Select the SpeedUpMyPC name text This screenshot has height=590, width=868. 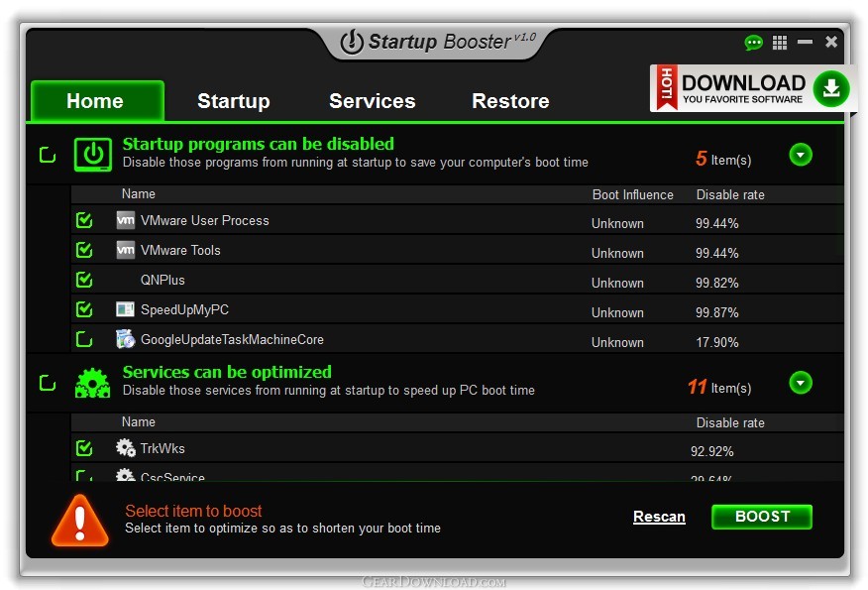pyautogui.click(x=184, y=309)
